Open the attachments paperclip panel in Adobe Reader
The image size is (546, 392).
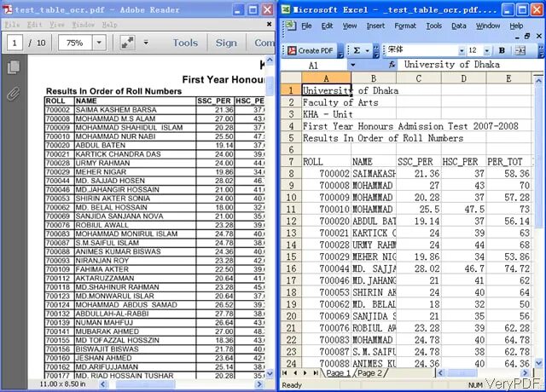point(14,94)
